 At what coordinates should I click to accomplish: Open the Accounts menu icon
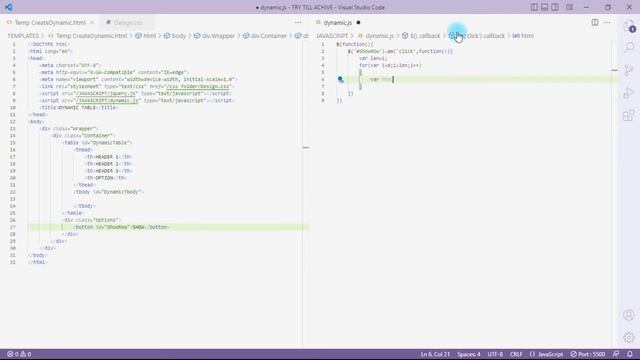[x=629, y=315]
